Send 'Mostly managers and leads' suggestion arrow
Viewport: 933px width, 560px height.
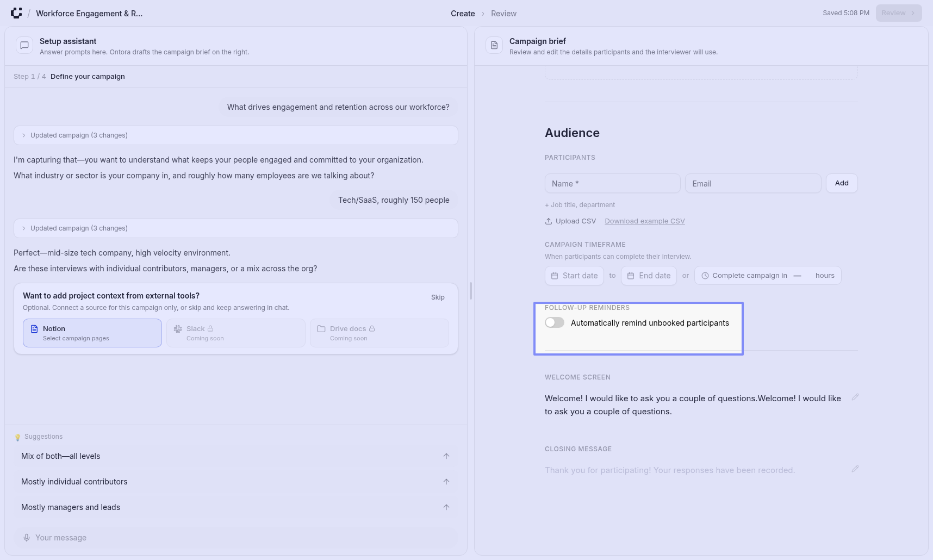coord(446,507)
